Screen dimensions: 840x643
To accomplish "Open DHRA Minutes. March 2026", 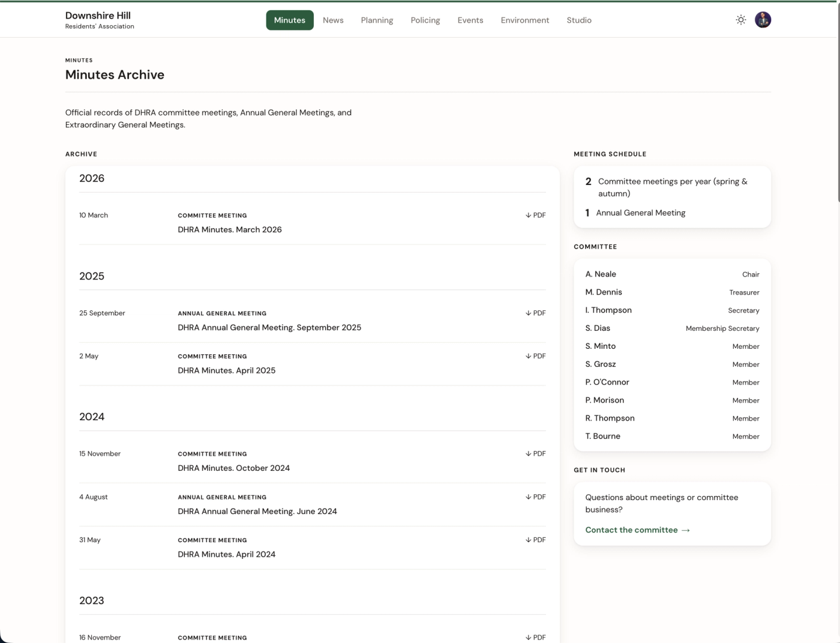I will (x=230, y=229).
